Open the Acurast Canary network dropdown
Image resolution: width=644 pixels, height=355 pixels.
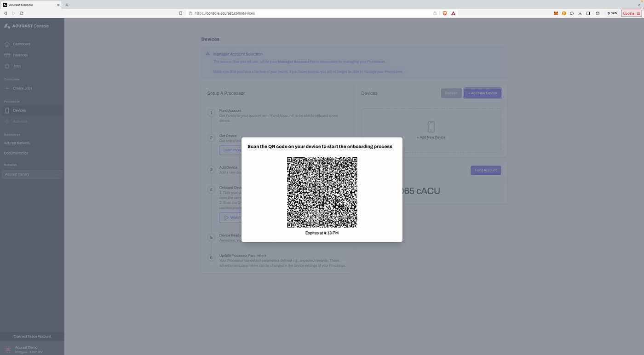click(32, 174)
